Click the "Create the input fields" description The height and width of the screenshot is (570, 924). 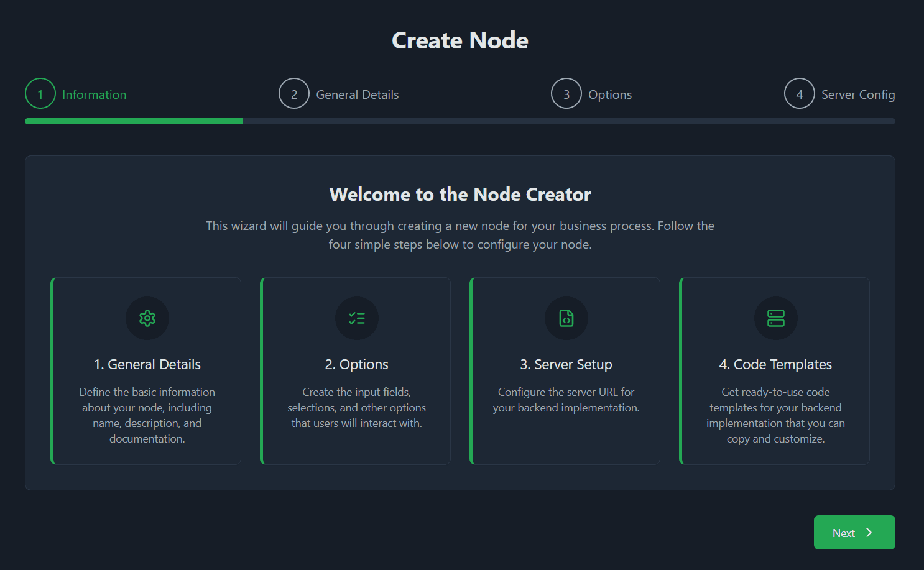(357, 408)
